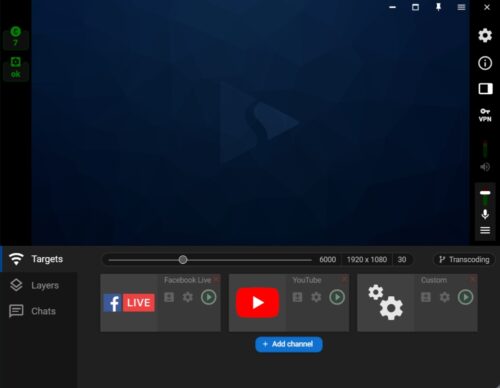Open Facebook Live channel settings gear

188,297
